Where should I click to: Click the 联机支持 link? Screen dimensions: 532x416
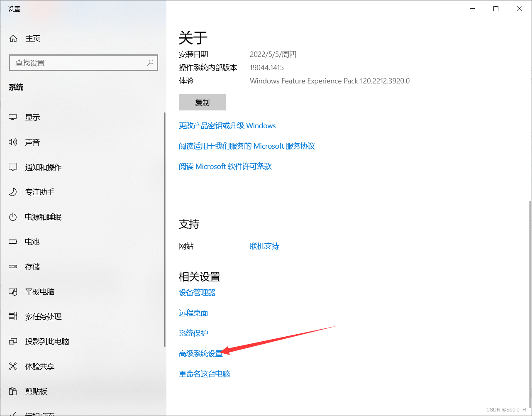264,246
